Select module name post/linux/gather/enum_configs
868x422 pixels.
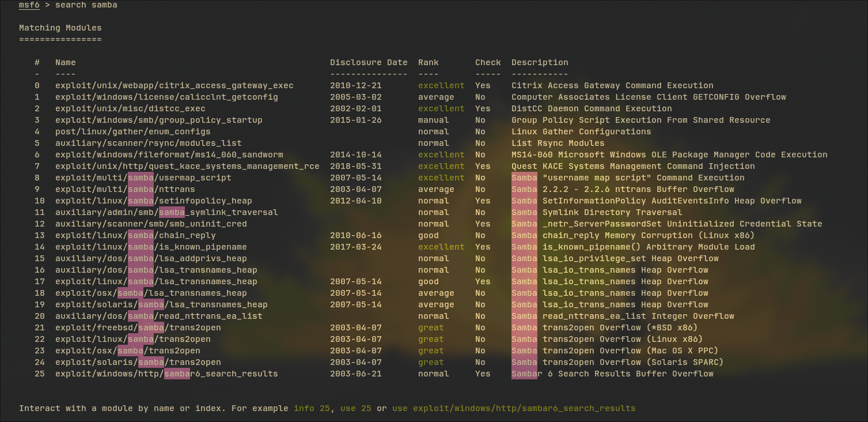(133, 131)
